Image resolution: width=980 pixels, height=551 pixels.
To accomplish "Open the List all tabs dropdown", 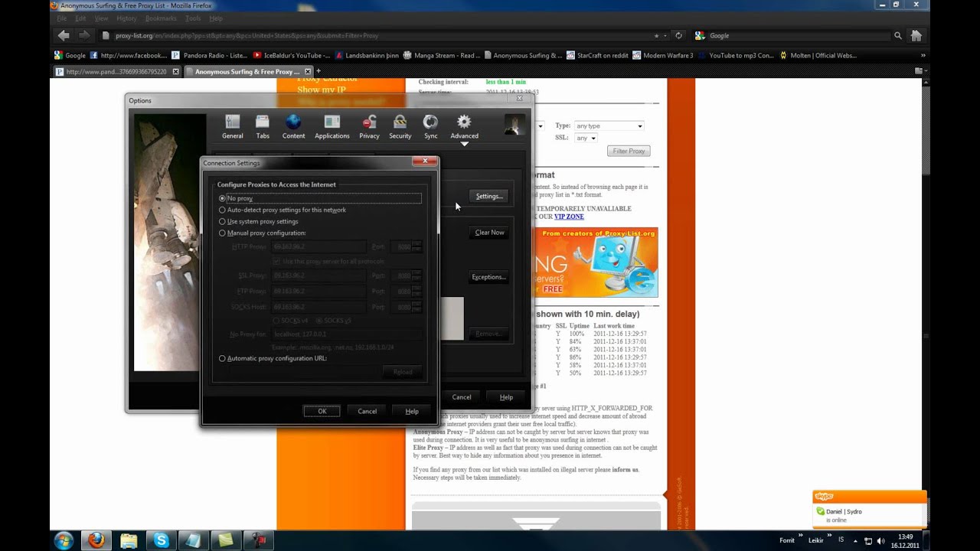I will [924, 71].
